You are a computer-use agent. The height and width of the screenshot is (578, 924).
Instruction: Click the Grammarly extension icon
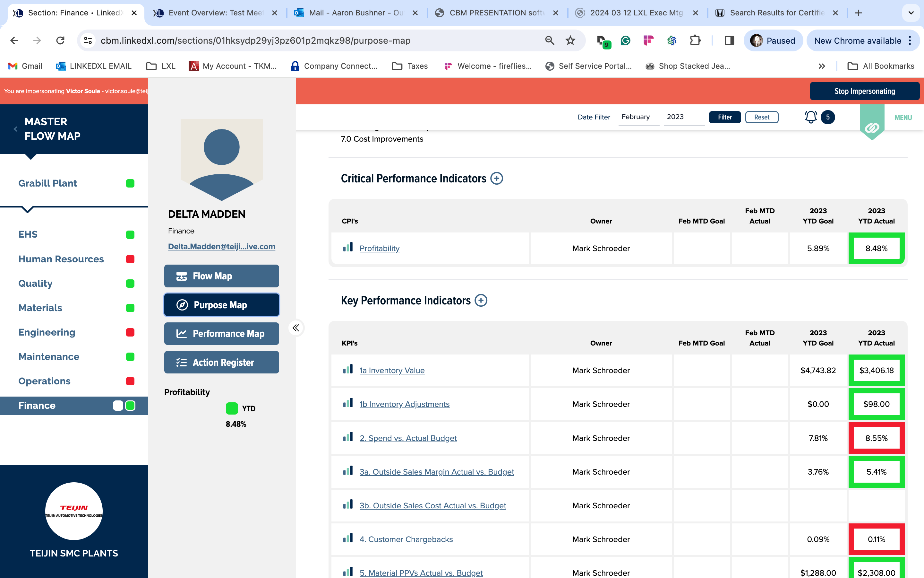pos(625,40)
